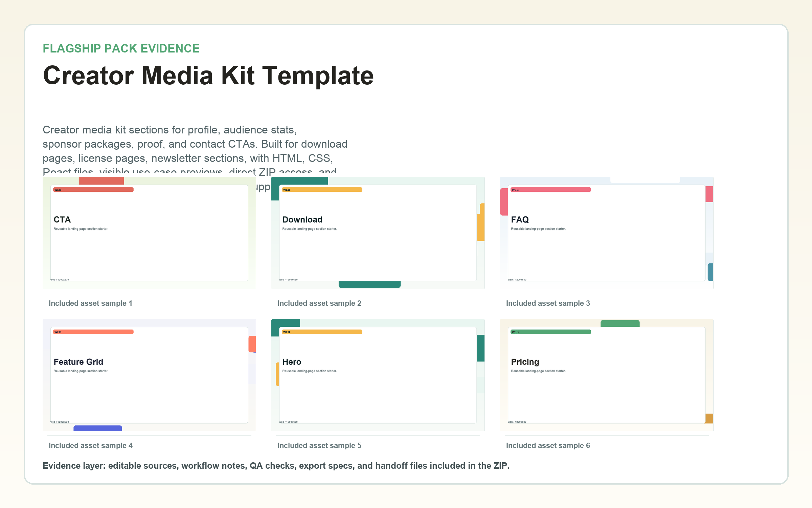Click the 'Pricing' title in sample 6

pos(525,362)
